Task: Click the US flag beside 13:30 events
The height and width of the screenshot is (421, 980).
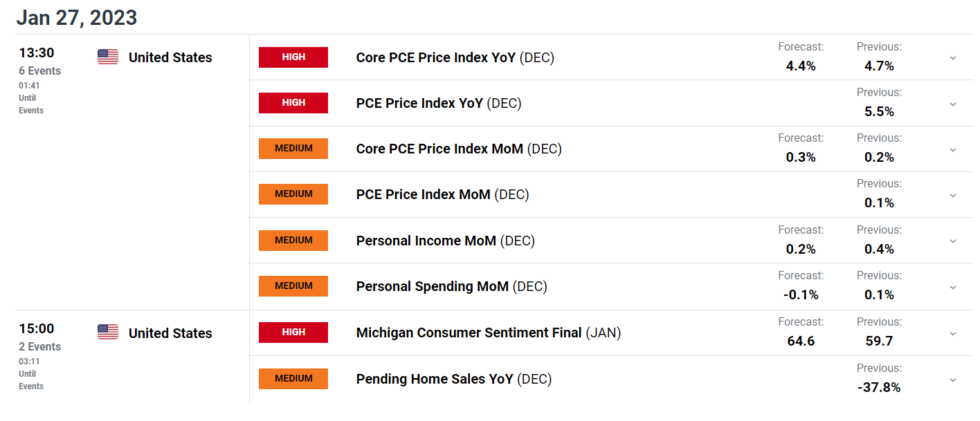Action: [108, 57]
